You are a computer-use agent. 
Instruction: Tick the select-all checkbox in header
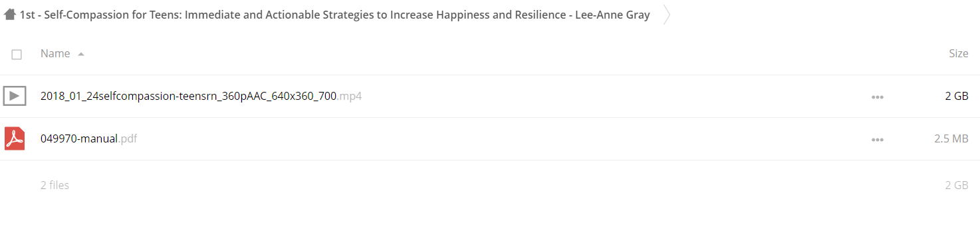tap(17, 54)
